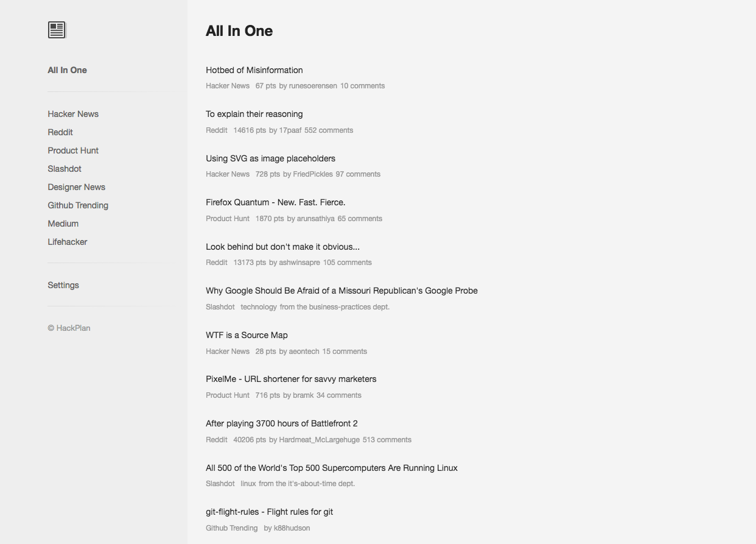The image size is (756, 544).
Task: Open the Firefox Quantum article
Action: [x=275, y=202]
